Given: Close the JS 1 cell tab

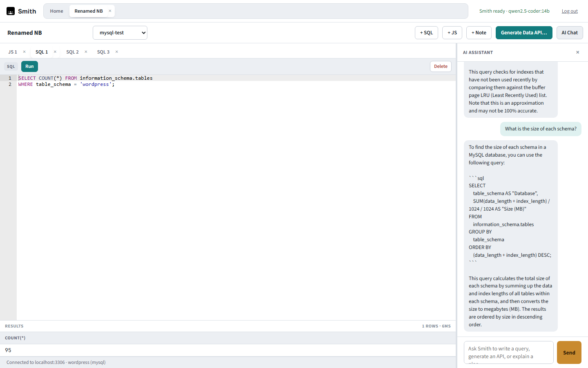Looking at the screenshot, I should (x=24, y=52).
